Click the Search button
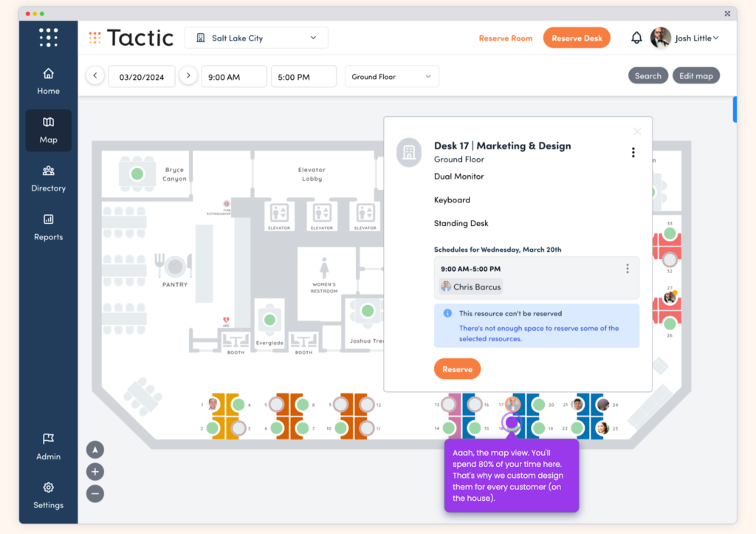 coord(648,76)
